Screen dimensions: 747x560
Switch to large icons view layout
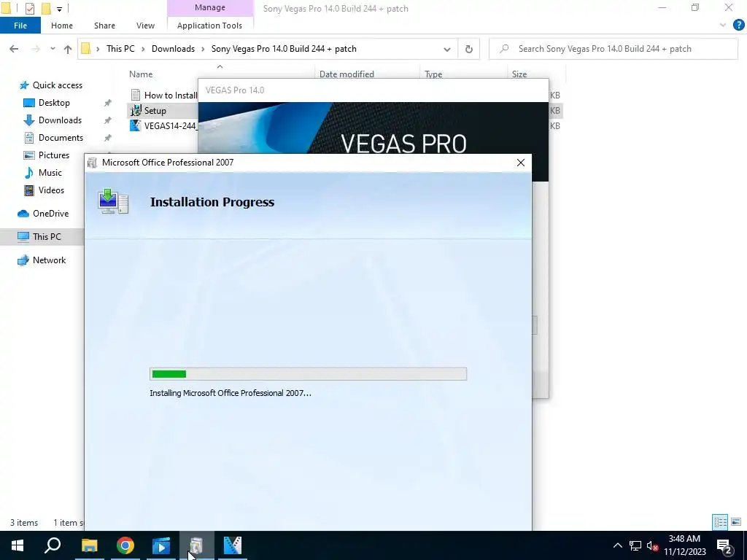(736, 522)
